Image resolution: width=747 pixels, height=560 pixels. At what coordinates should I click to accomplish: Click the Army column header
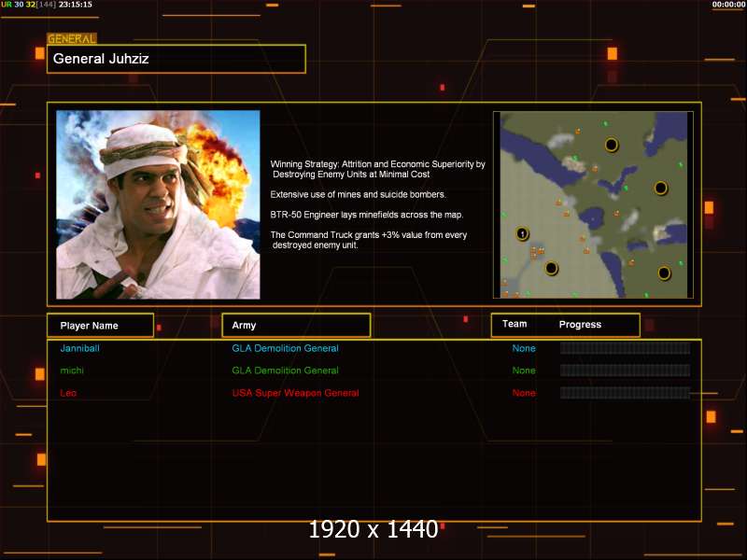296,325
